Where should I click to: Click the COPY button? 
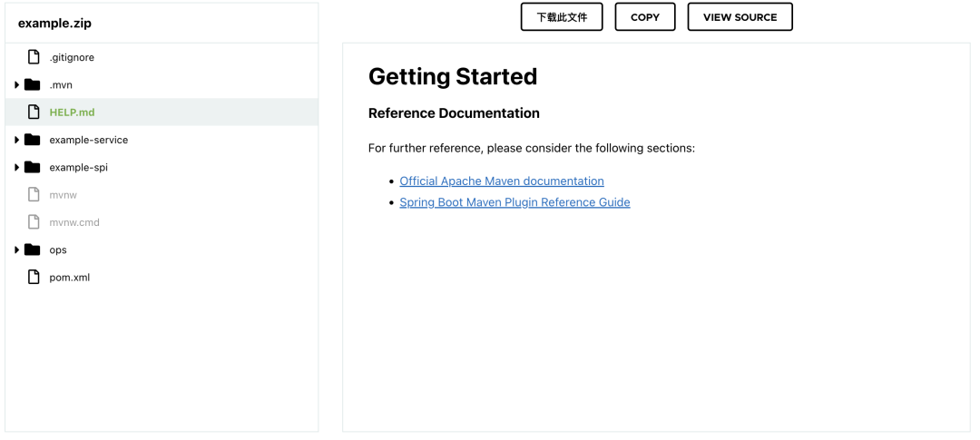point(645,17)
